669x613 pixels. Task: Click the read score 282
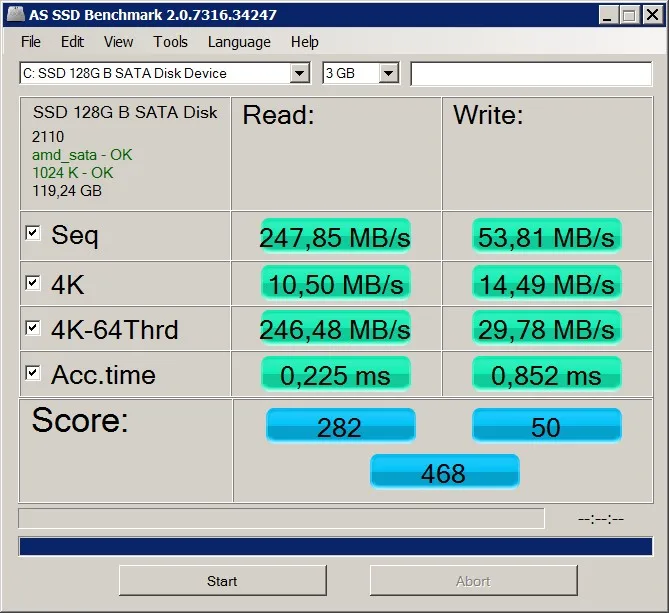pyautogui.click(x=340, y=426)
